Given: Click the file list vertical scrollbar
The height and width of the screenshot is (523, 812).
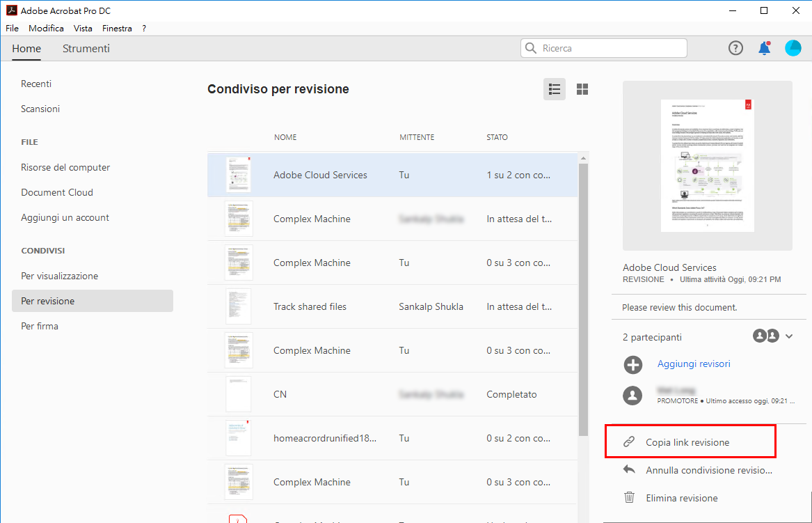Looking at the screenshot, I should pyautogui.click(x=583, y=299).
